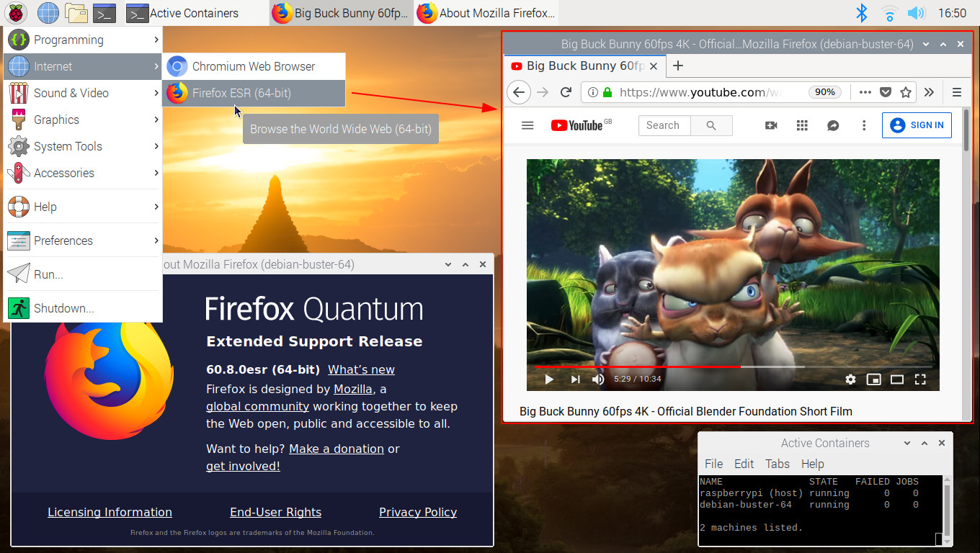Switch to About Mozilla Firefox taskbar window
This screenshot has height=553, width=980.
tap(486, 13)
